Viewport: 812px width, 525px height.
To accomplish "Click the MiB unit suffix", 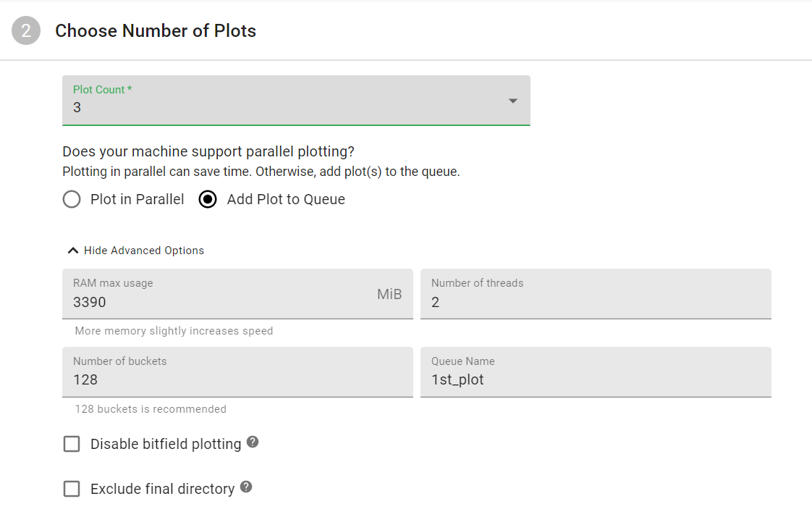I will [x=389, y=294].
